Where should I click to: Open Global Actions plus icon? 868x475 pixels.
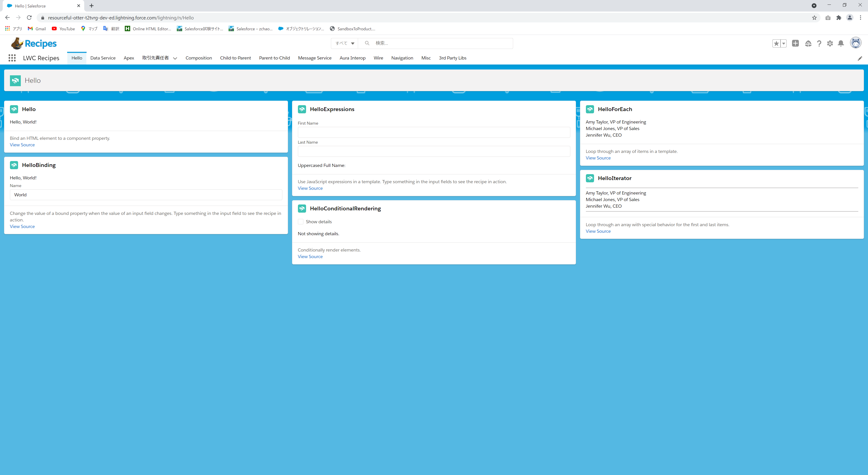point(795,43)
